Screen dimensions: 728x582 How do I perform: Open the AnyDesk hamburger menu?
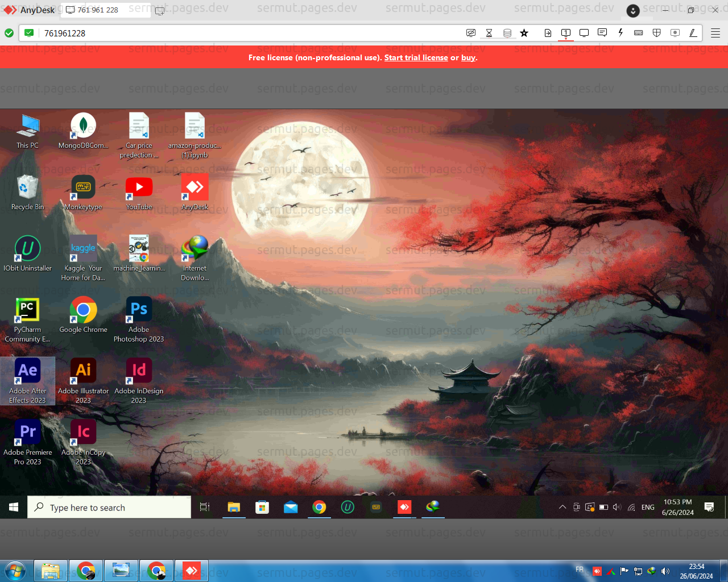point(715,32)
